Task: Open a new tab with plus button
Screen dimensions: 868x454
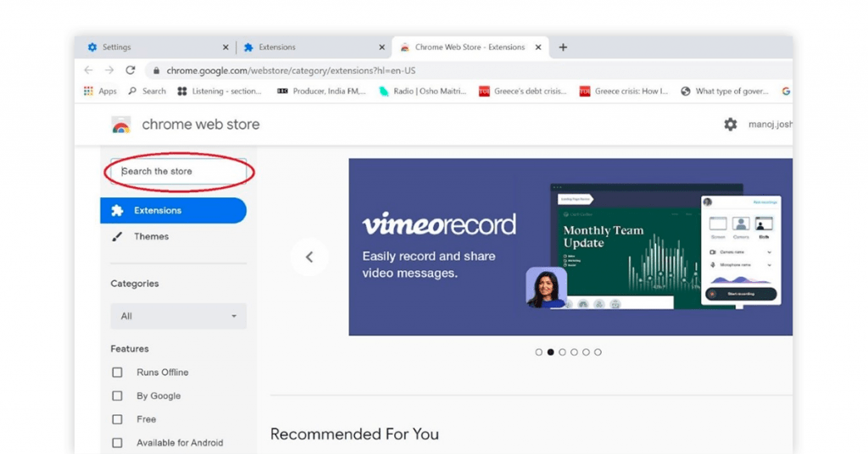Action: pos(563,47)
